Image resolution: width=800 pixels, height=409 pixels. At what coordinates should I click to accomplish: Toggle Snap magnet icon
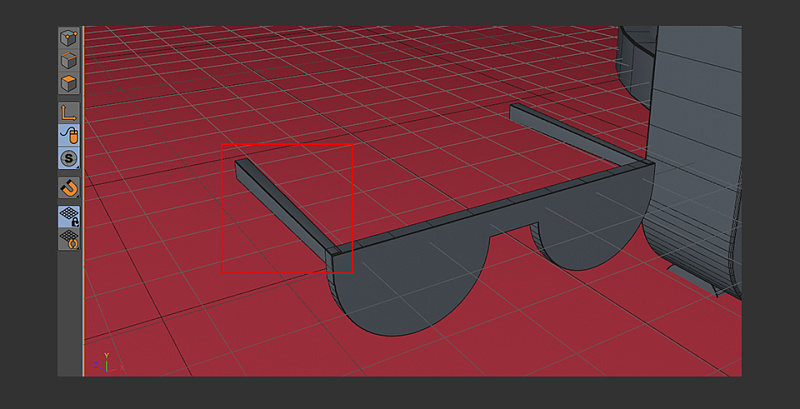tap(69, 188)
